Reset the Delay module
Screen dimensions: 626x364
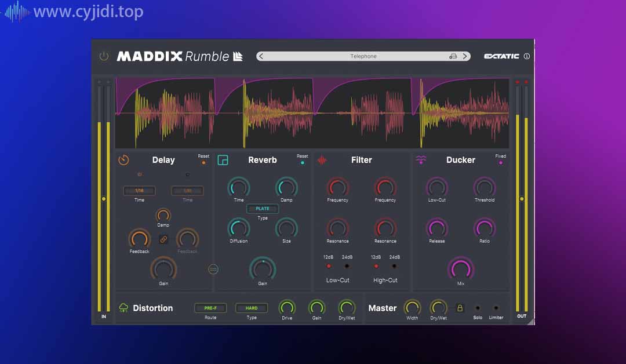[x=203, y=163]
